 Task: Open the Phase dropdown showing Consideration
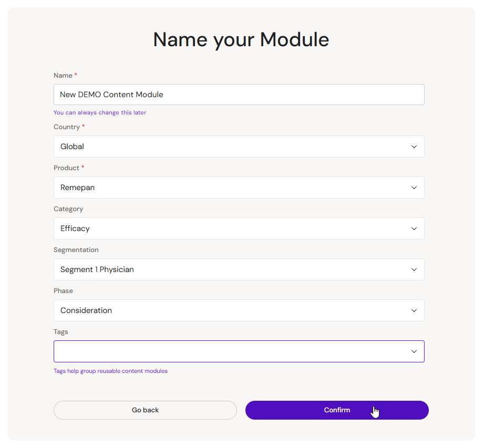point(239,310)
